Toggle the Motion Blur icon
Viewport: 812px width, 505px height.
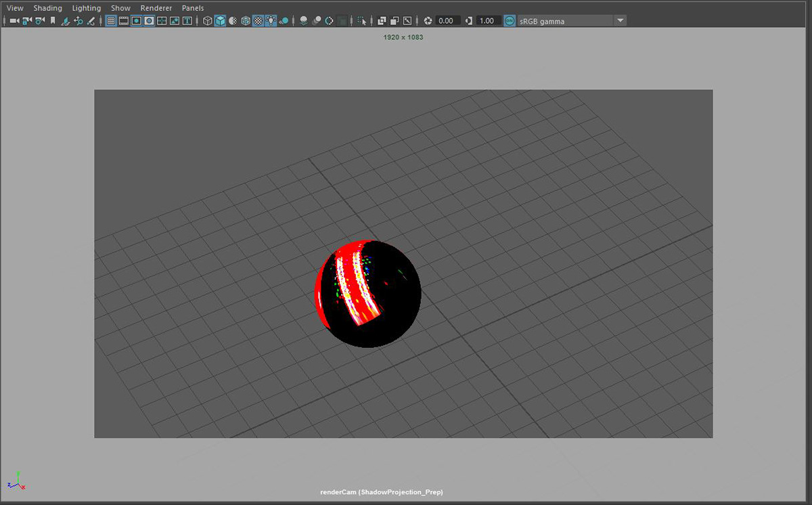(317, 21)
